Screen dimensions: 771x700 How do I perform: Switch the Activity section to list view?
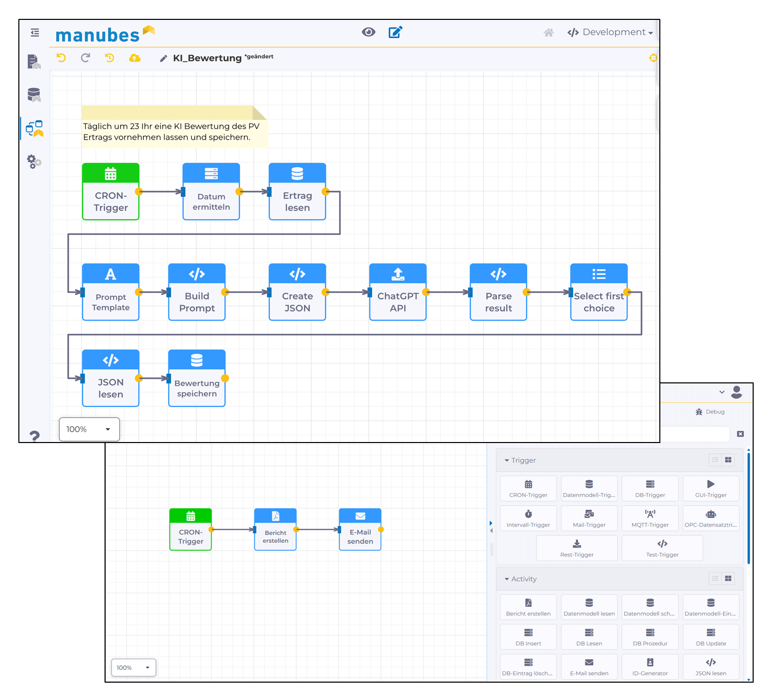point(715,579)
